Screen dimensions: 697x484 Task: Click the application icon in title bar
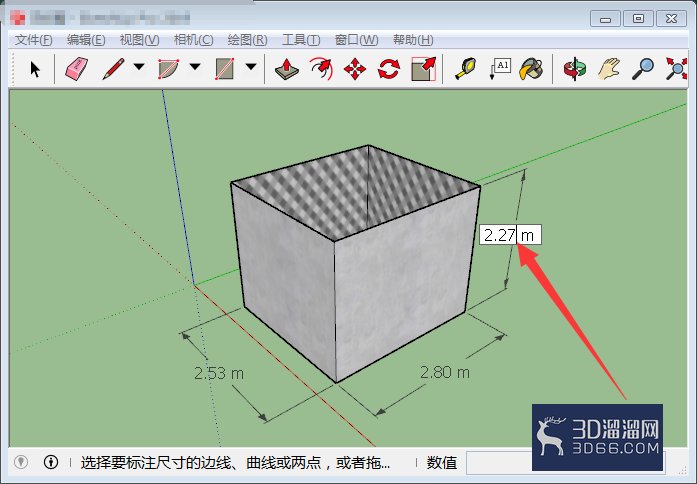tap(18, 17)
